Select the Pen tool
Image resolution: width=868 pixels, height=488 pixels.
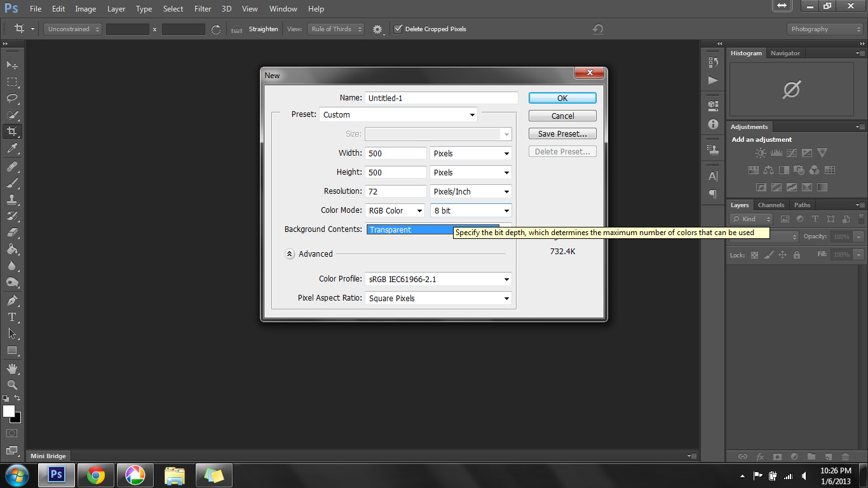tap(12, 300)
